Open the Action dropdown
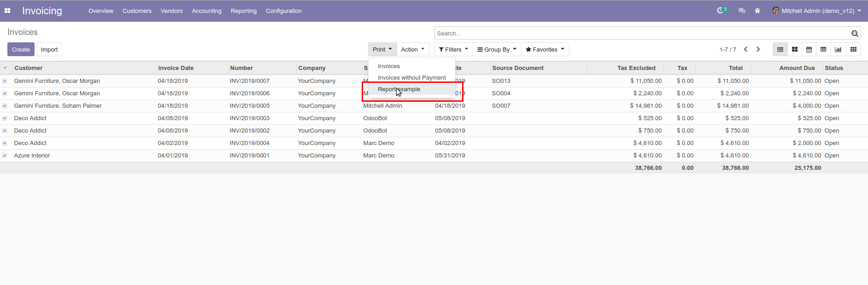 413,49
